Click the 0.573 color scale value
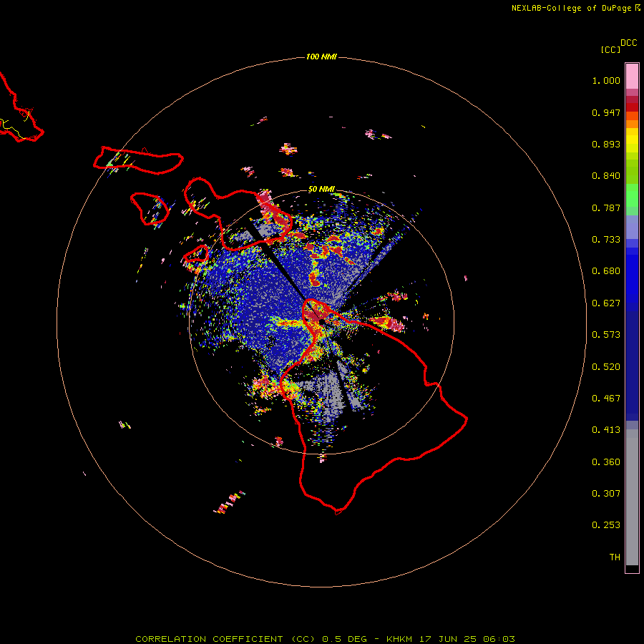 (606, 335)
